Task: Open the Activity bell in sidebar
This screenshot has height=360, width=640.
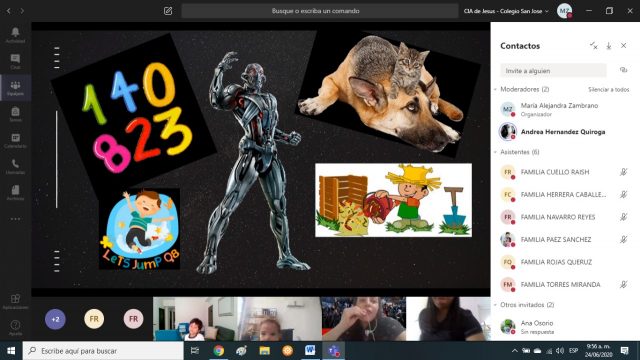Action: tap(15, 35)
